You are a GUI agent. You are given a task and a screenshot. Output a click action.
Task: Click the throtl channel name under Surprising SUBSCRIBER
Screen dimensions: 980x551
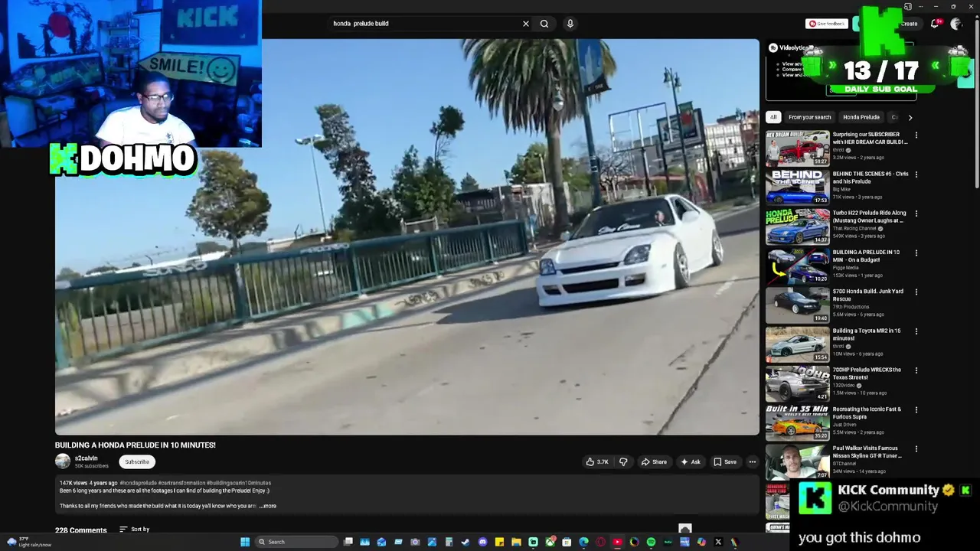[x=838, y=150]
